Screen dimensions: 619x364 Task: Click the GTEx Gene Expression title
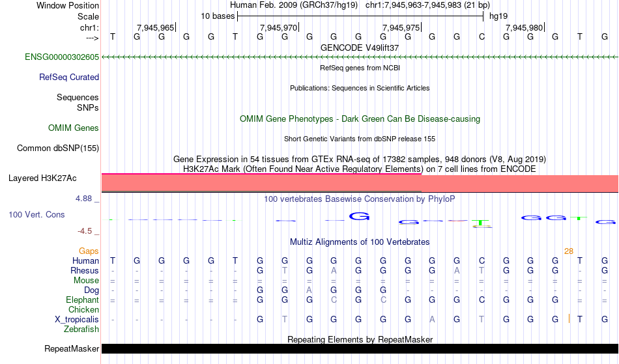click(360, 160)
